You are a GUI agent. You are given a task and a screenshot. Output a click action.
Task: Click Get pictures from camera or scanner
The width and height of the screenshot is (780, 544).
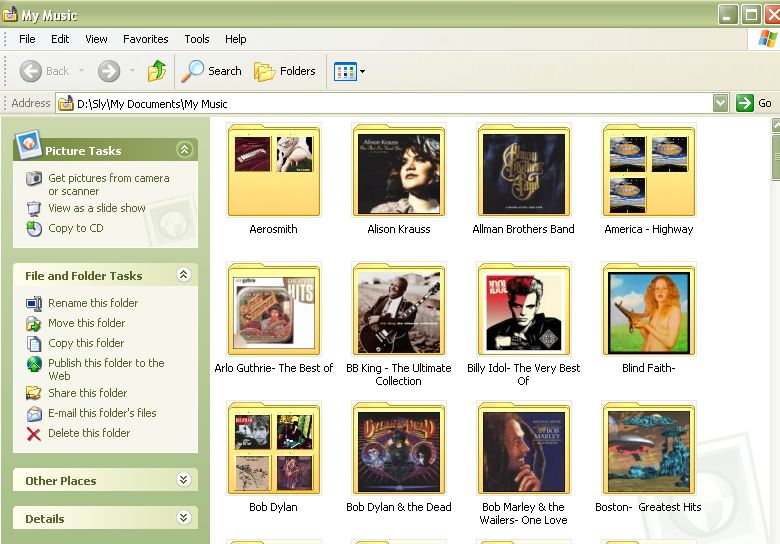(108, 184)
